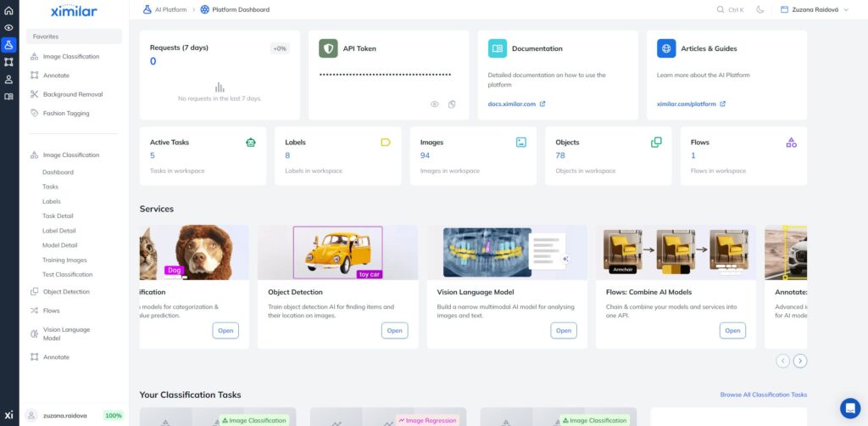Expand Flows in sidebar
Viewport: 868px width, 426px height.
click(x=51, y=311)
